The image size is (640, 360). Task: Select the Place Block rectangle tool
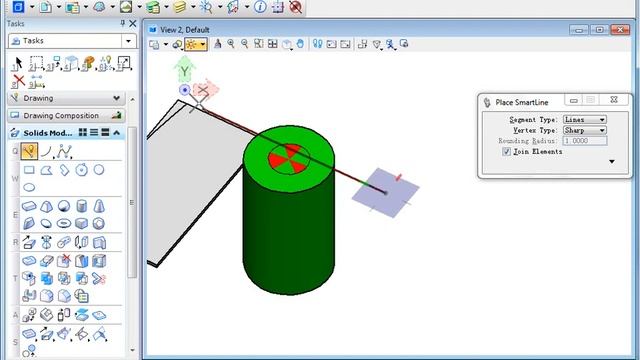click(x=29, y=170)
